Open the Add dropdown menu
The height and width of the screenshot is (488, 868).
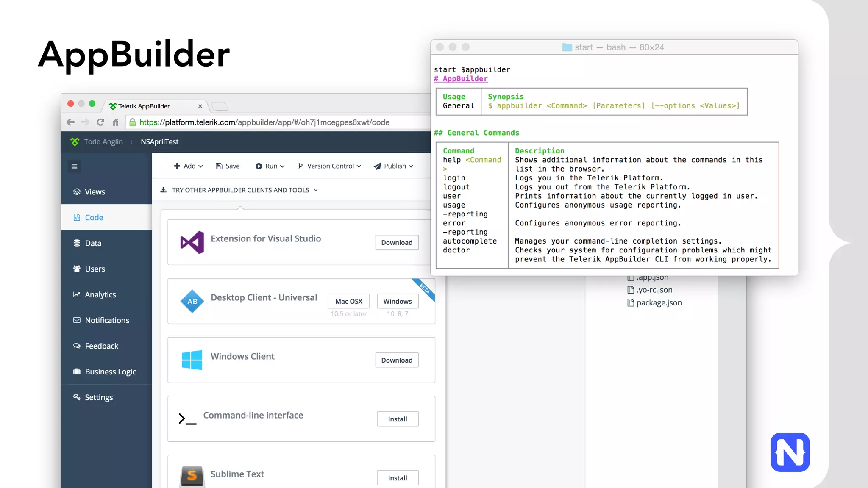tap(188, 166)
